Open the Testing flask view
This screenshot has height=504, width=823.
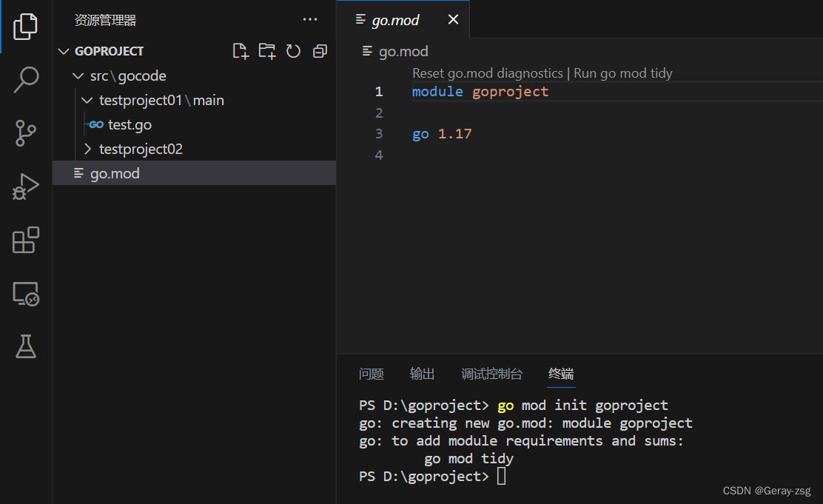25,346
